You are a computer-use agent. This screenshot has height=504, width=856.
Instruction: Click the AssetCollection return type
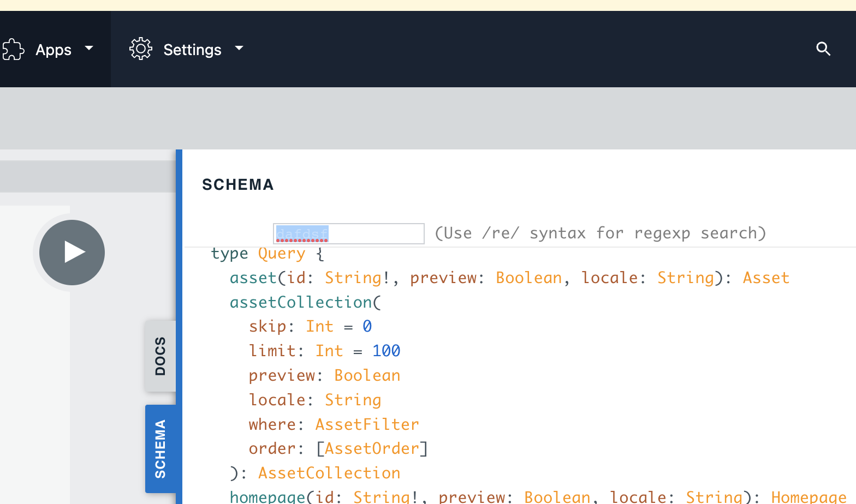coord(329,473)
